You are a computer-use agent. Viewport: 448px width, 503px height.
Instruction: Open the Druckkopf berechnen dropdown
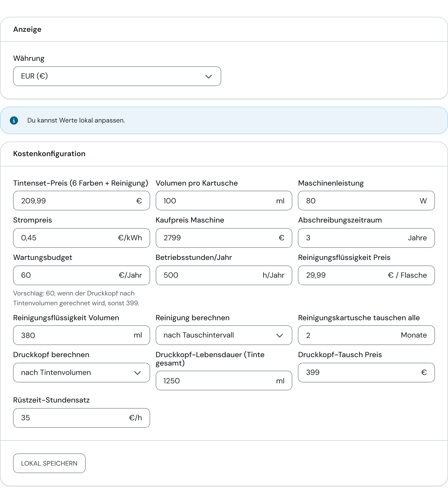pyautogui.click(x=81, y=372)
